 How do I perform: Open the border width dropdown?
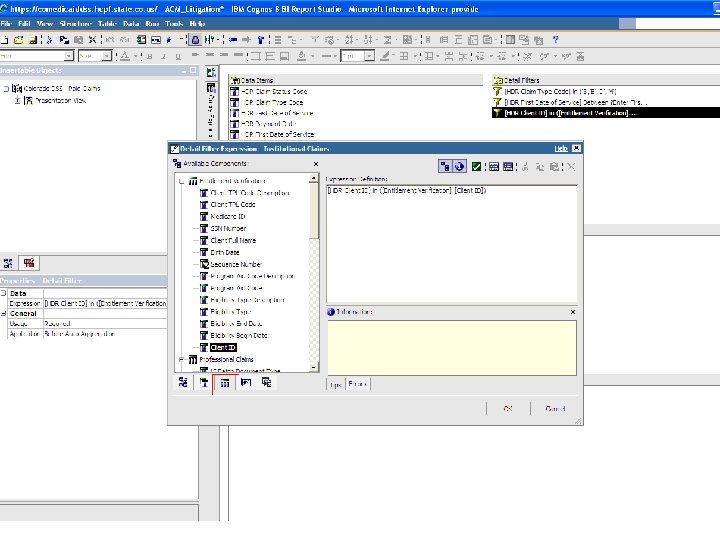pyautogui.click(x=369, y=56)
